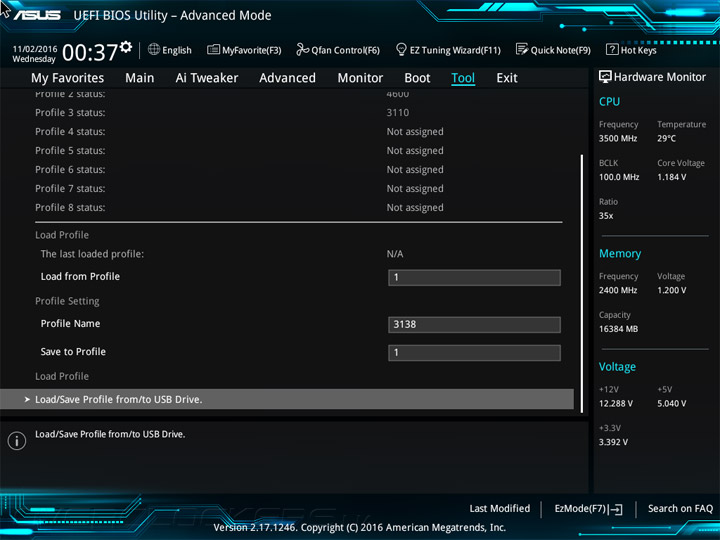Click the Profile Name label
Viewport: 720px width, 540px height.
point(70,323)
